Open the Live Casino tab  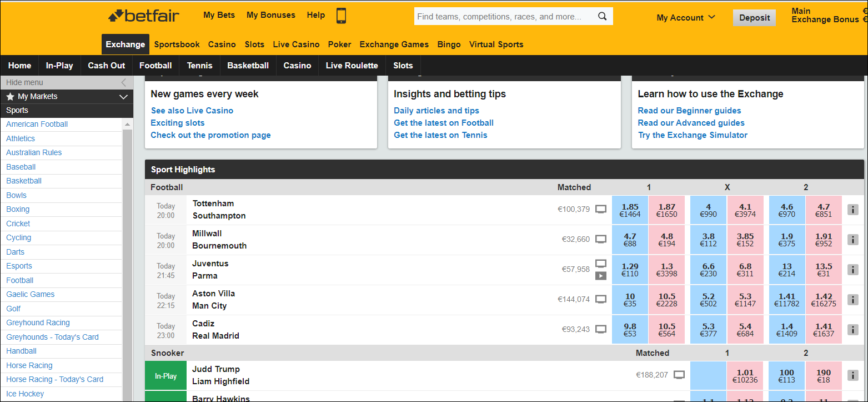[296, 44]
